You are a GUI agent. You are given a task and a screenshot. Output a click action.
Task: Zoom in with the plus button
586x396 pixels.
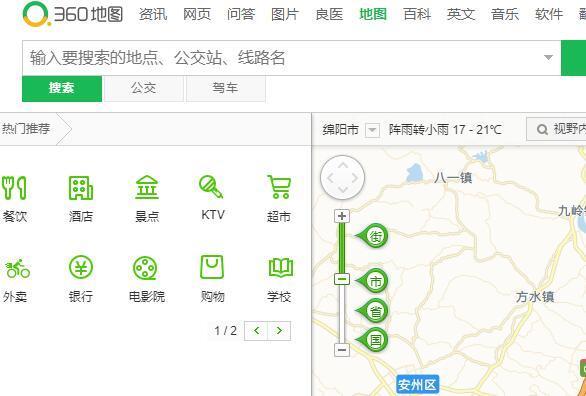(342, 216)
